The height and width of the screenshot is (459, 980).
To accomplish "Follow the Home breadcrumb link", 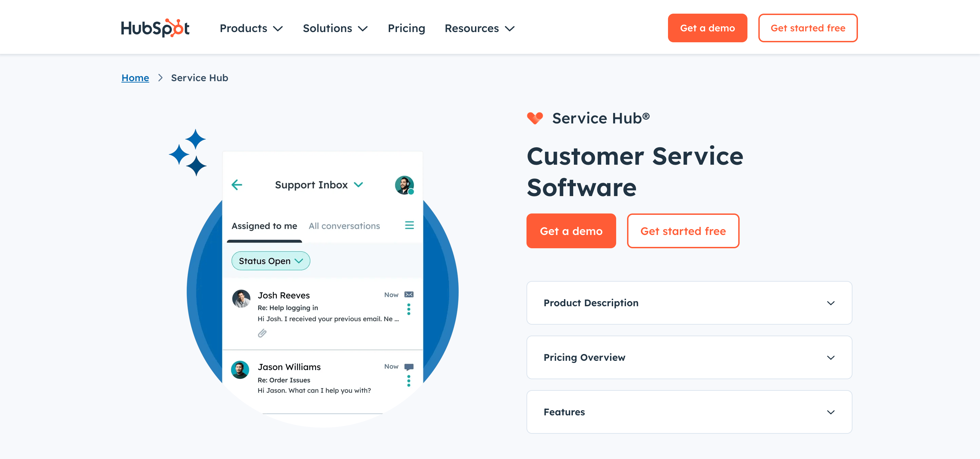I will point(135,78).
